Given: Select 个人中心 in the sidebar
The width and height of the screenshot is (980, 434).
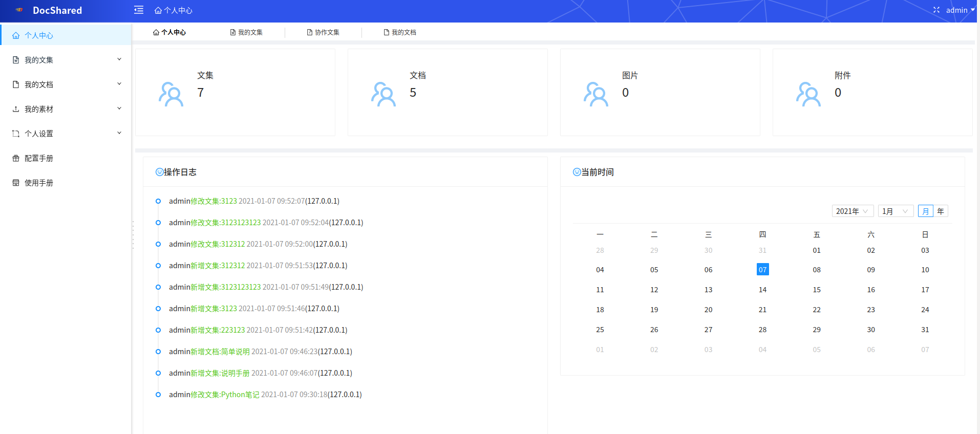Looking at the screenshot, I should click(66, 35).
